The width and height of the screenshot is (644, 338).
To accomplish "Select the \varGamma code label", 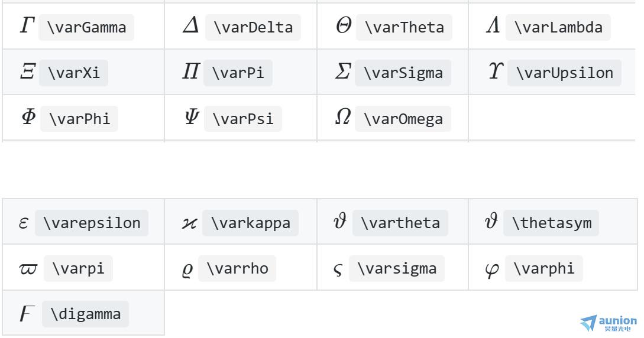I will 86,28.
